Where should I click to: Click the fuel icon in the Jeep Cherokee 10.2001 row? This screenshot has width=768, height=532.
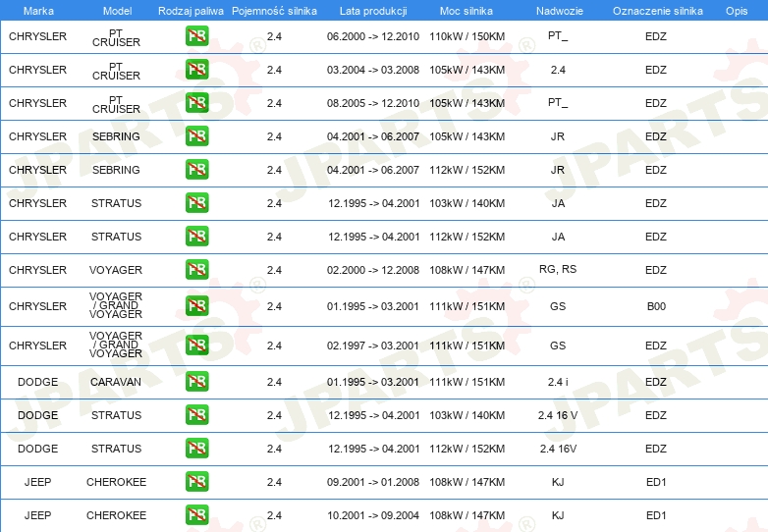(x=196, y=515)
